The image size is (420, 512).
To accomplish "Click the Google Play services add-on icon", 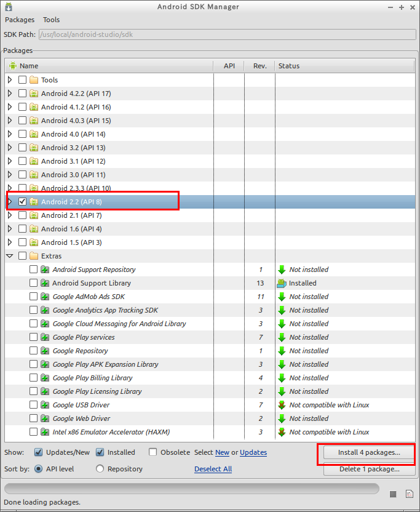I will pos(45,337).
